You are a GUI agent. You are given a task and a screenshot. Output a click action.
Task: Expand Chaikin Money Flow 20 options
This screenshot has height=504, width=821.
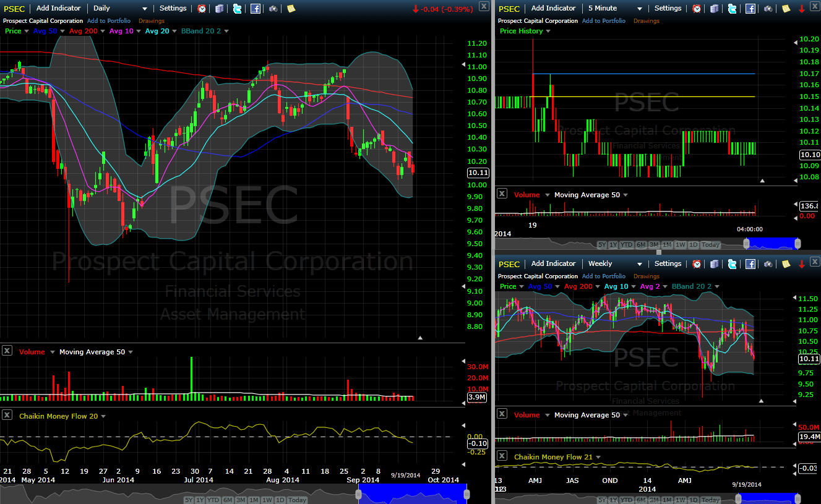[x=103, y=417]
